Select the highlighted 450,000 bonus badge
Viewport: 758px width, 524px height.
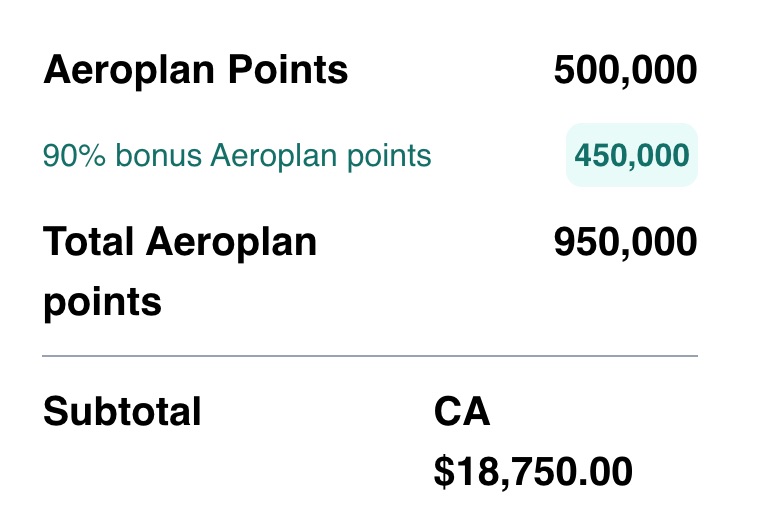click(631, 156)
